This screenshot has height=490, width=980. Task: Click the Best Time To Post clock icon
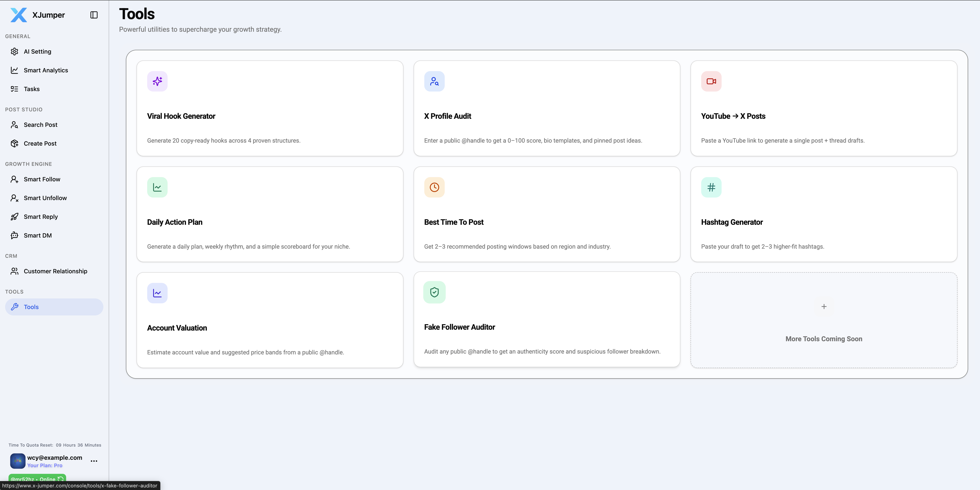click(434, 187)
